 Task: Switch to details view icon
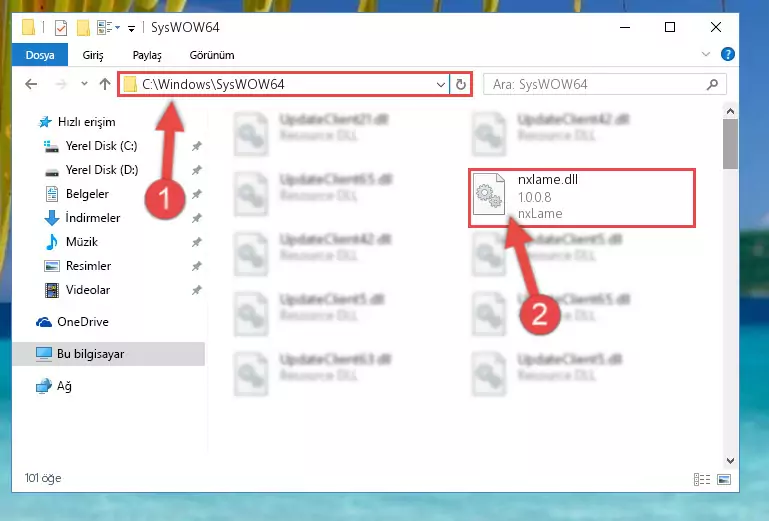[702, 479]
